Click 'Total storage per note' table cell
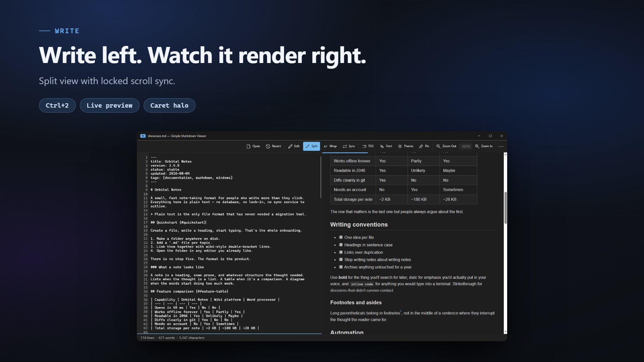This screenshot has width=644, height=362. tap(353, 199)
